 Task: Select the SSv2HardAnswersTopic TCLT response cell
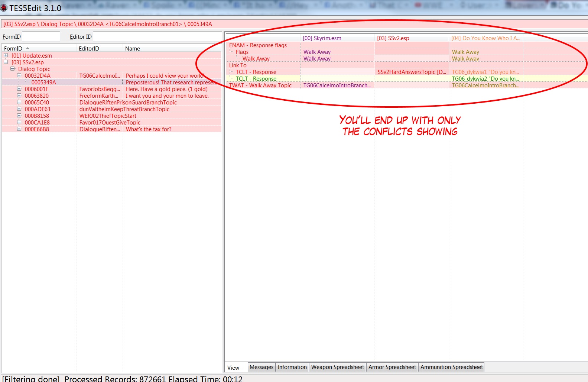coord(412,72)
